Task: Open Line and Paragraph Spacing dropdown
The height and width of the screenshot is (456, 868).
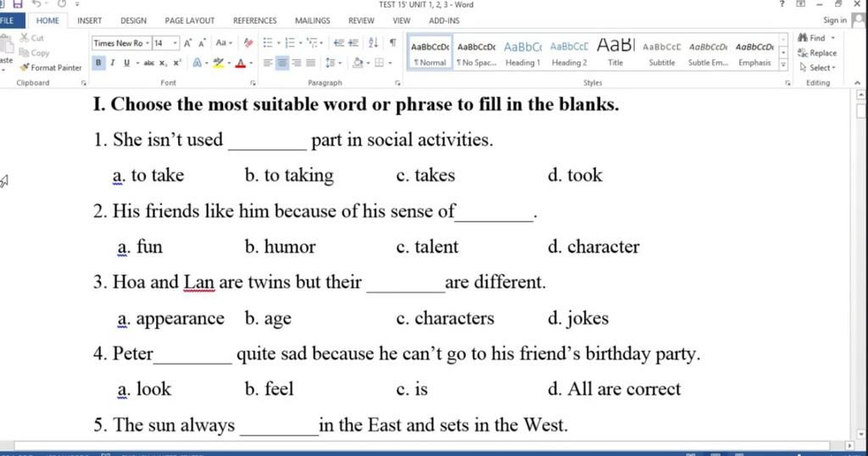Action: [333, 63]
